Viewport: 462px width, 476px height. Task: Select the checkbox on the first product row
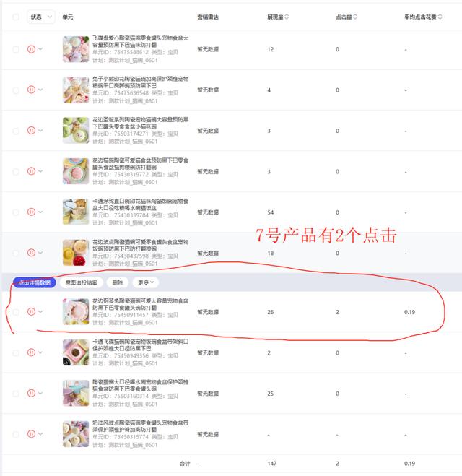coord(16,50)
